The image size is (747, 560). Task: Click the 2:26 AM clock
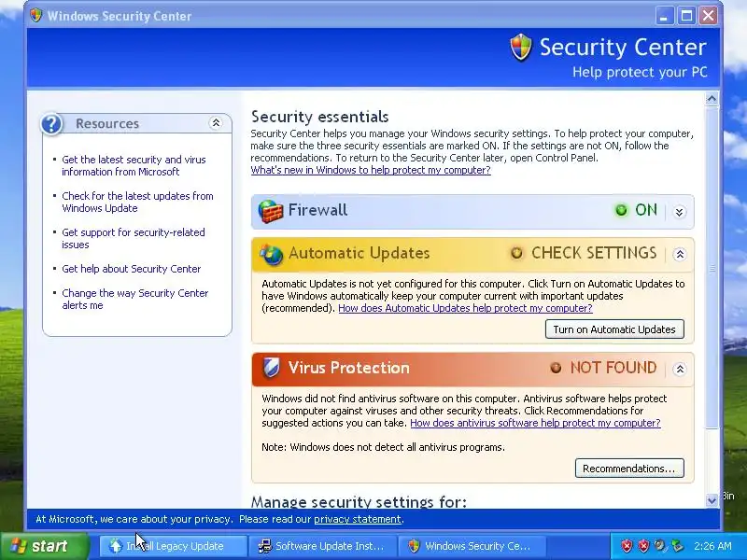[712, 546]
